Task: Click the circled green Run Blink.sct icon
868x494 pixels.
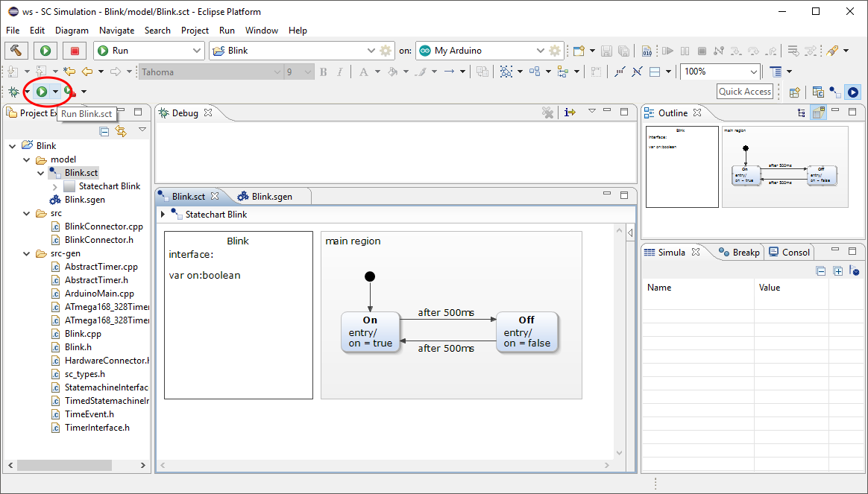Action: coord(43,91)
